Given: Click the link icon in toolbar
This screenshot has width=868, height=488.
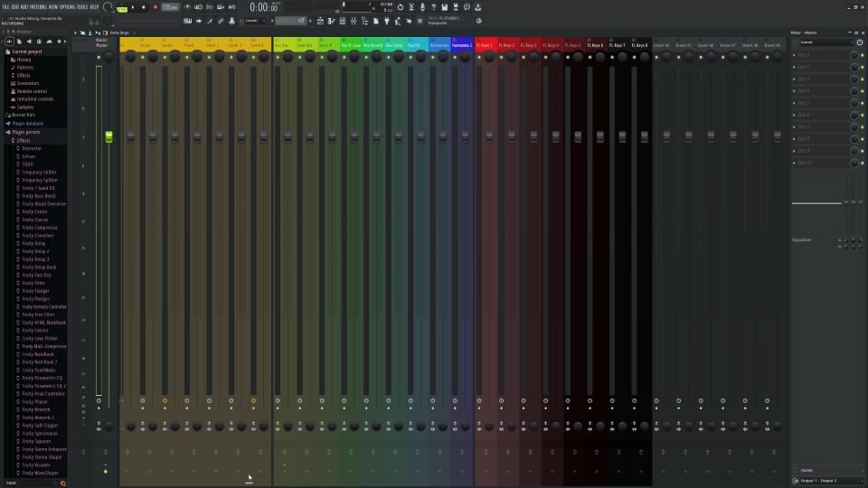Looking at the screenshot, I should 221,21.
